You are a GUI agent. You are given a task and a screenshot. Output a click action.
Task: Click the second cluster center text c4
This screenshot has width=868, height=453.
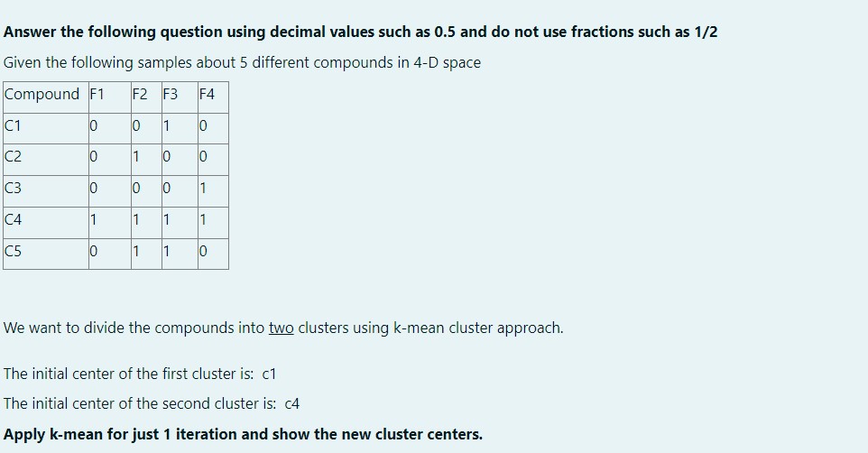pos(291,403)
